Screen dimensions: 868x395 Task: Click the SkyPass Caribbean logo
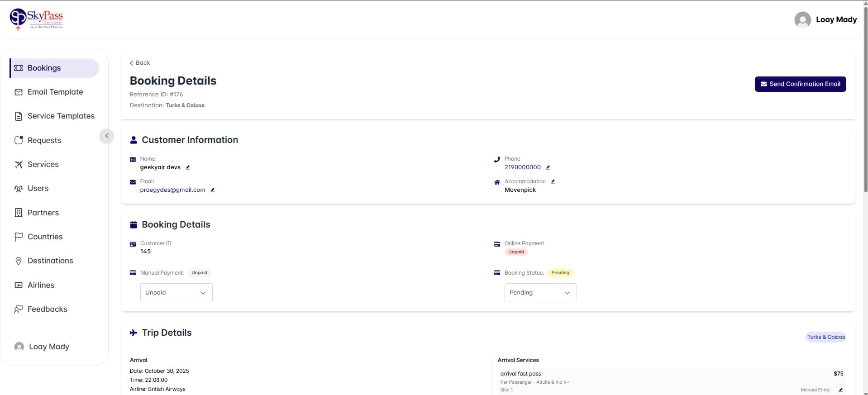click(x=36, y=19)
